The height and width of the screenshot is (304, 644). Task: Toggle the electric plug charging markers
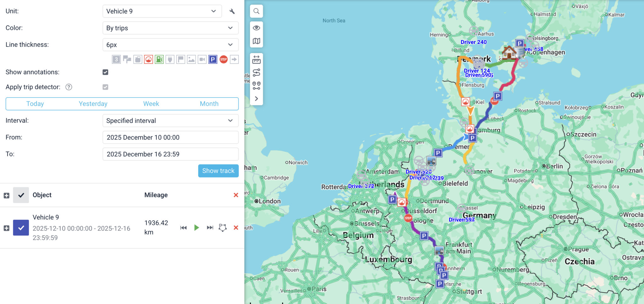pyautogui.click(x=170, y=59)
